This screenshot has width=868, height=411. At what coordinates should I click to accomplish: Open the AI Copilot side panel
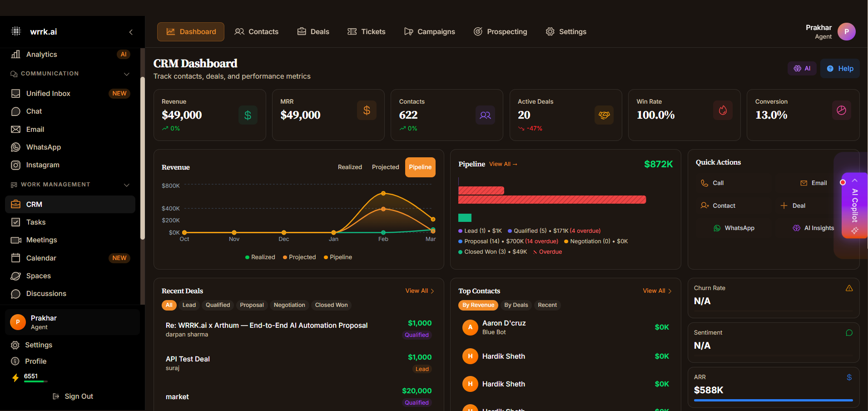[x=854, y=205]
